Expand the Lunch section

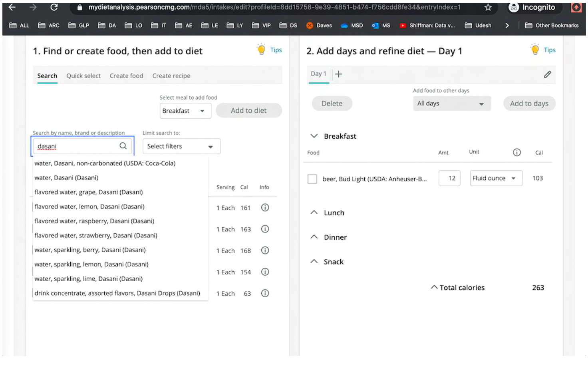(x=314, y=213)
